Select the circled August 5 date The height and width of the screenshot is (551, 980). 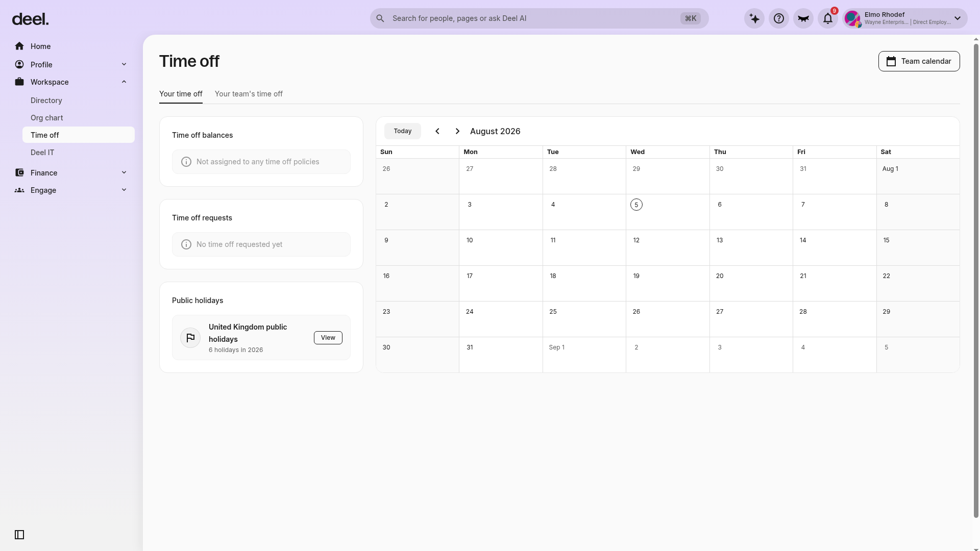636,205
